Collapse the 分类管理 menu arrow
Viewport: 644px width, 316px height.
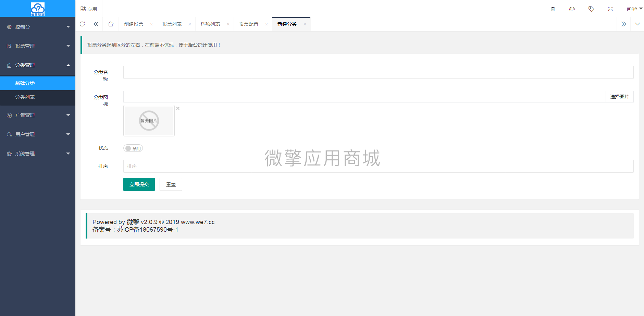[68, 65]
